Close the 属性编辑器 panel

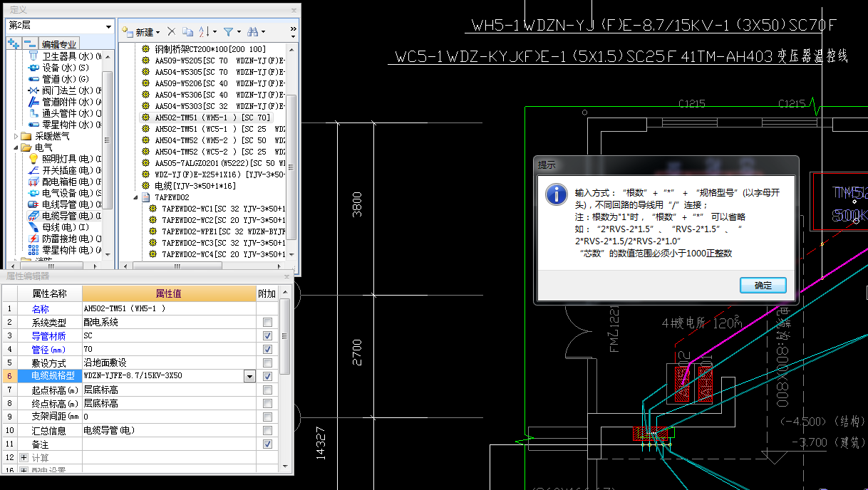[x=287, y=276]
